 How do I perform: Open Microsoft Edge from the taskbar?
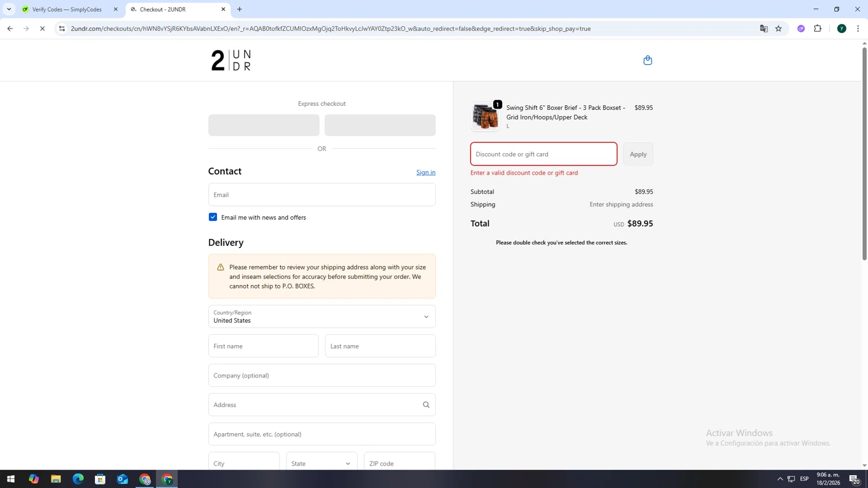coord(78,479)
